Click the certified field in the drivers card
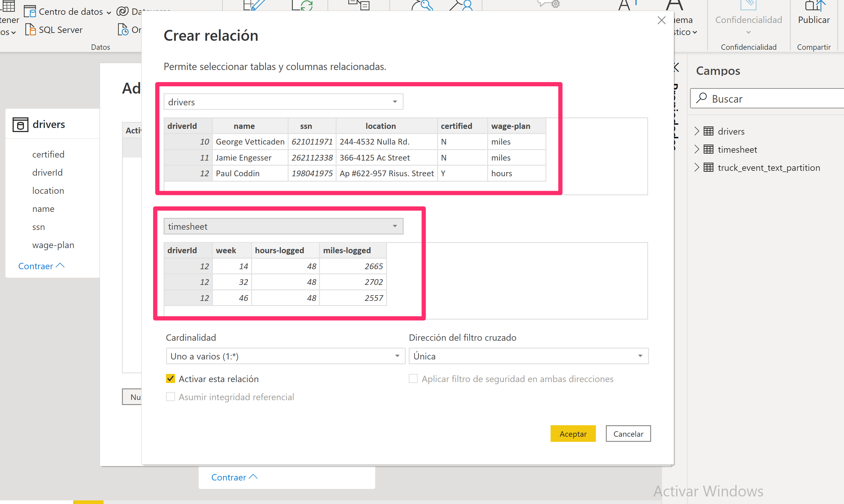Image resolution: width=844 pixels, height=504 pixels. [x=48, y=154]
